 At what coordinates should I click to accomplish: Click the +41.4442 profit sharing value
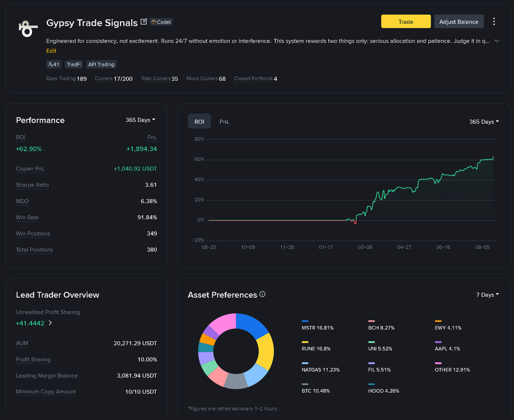pos(30,323)
